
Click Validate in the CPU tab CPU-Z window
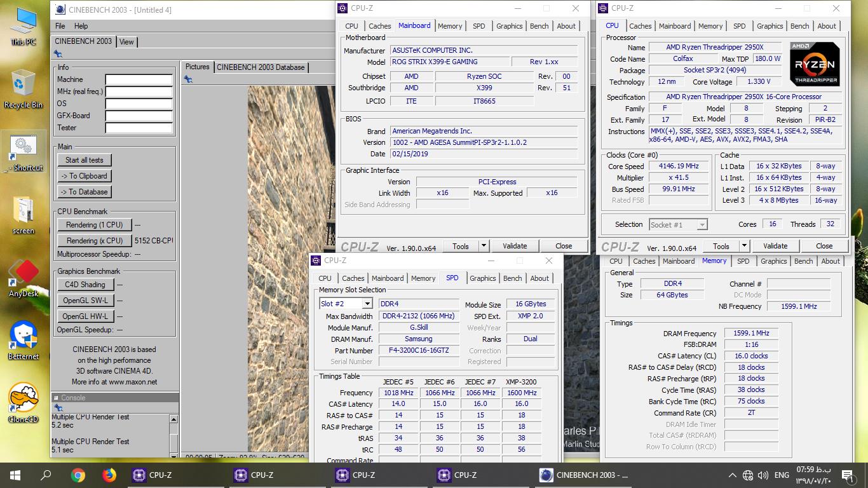[775, 246]
